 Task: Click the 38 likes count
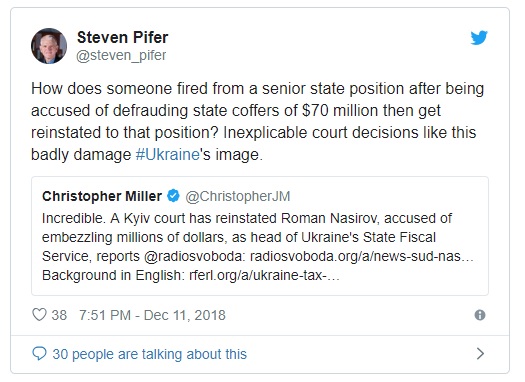[59, 315]
